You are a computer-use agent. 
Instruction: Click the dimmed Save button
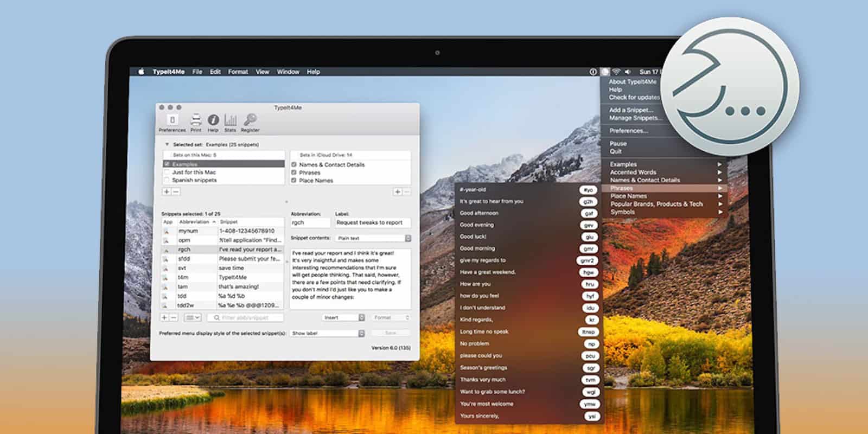(391, 333)
